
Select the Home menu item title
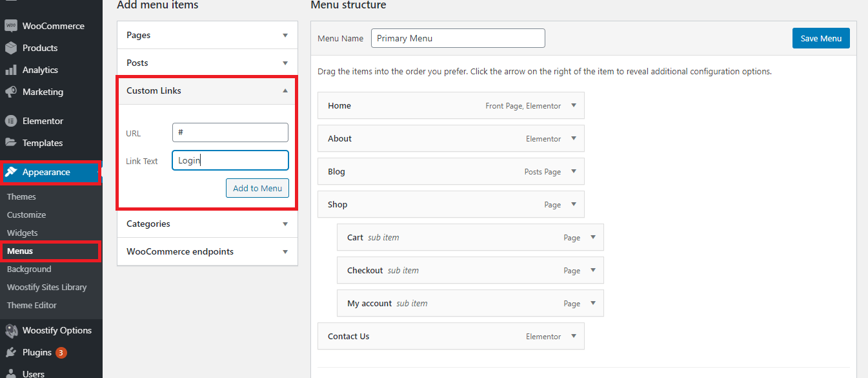(339, 105)
